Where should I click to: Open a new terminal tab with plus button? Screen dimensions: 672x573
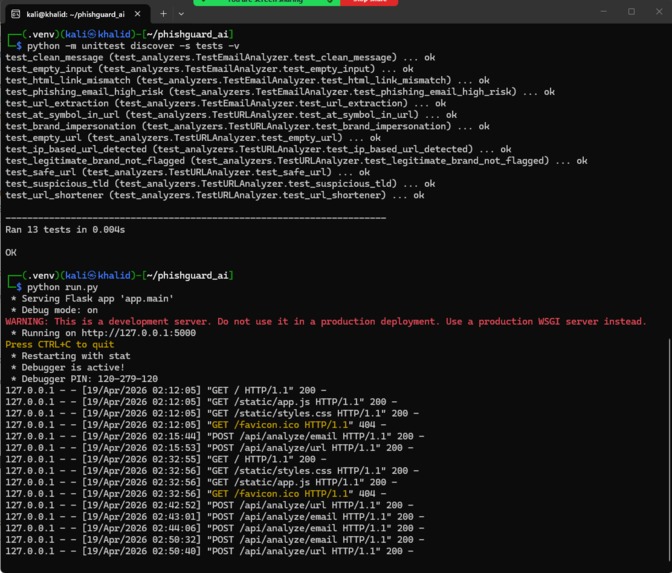click(163, 14)
